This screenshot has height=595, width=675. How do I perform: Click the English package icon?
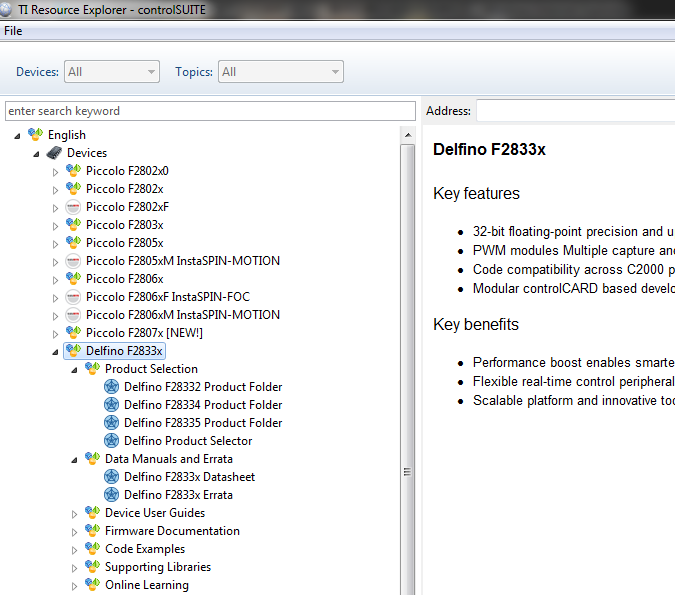click(x=35, y=134)
